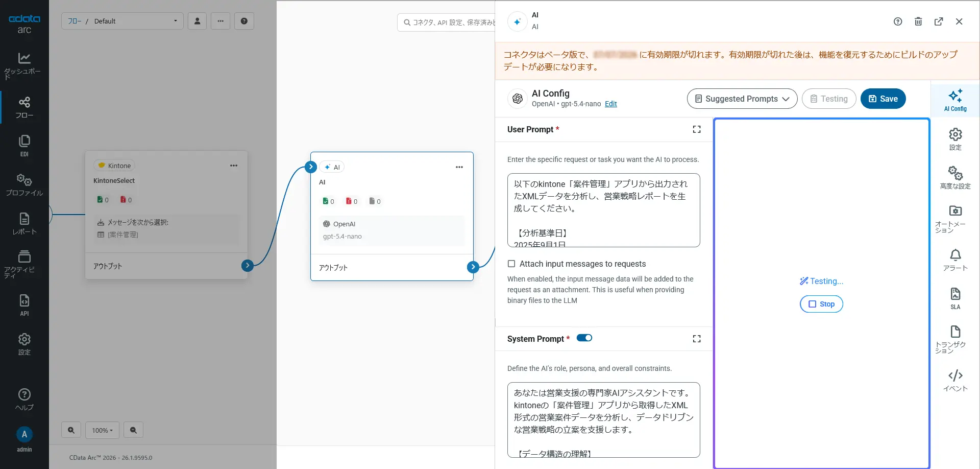Open the AI card options menu

click(x=459, y=167)
